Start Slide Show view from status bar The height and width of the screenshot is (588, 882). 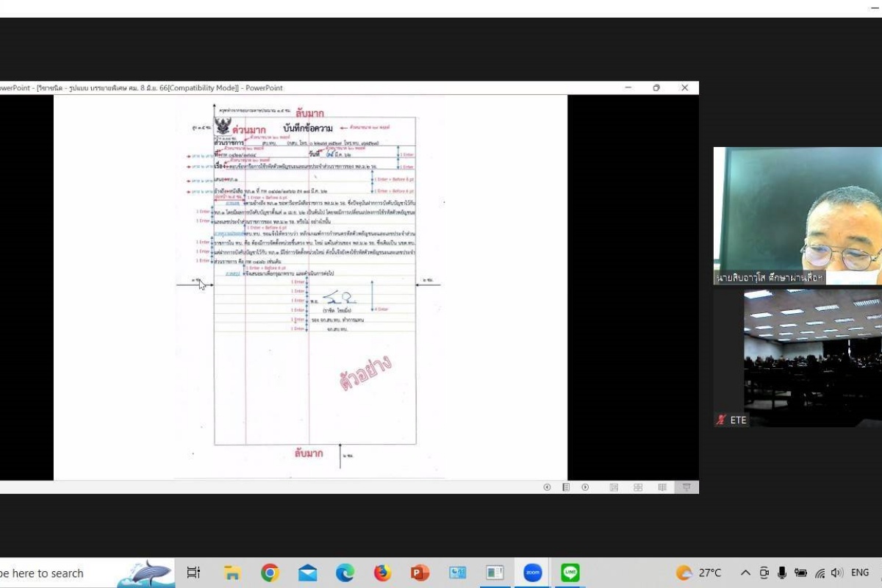[x=686, y=487]
